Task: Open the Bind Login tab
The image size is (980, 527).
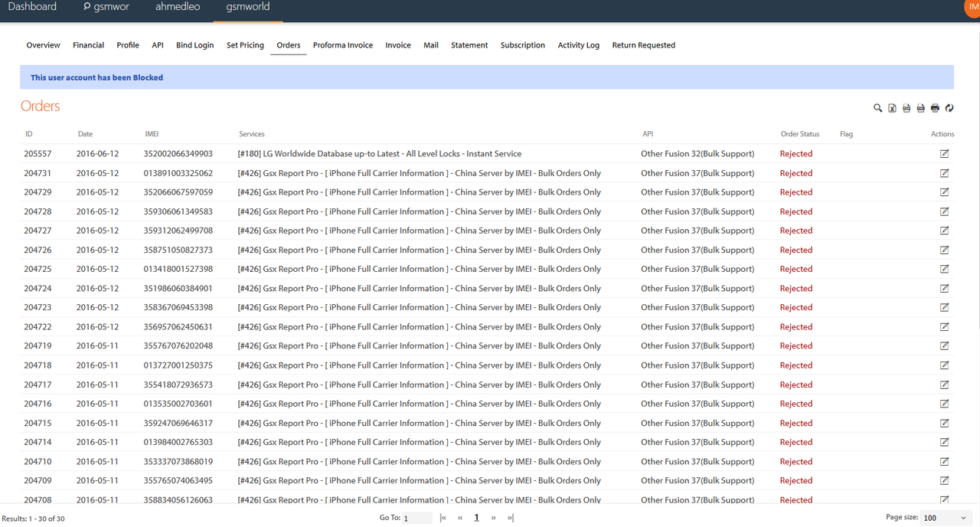Action: pos(195,45)
